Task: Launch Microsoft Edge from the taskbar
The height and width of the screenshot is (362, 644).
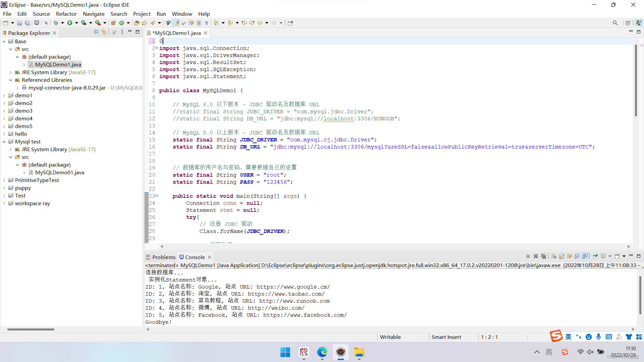Action: click(322, 352)
